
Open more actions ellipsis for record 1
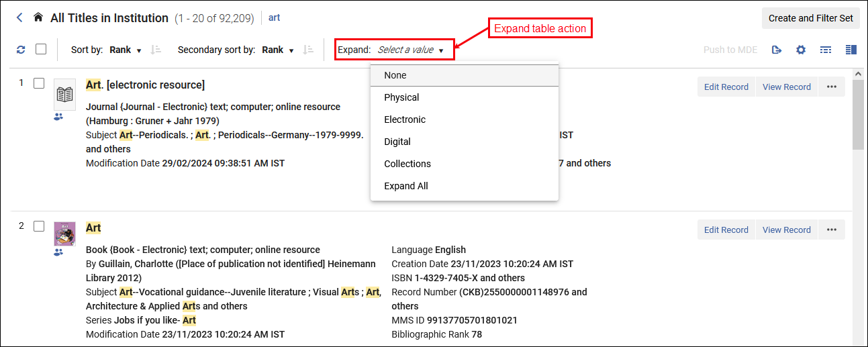[x=832, y=87]
